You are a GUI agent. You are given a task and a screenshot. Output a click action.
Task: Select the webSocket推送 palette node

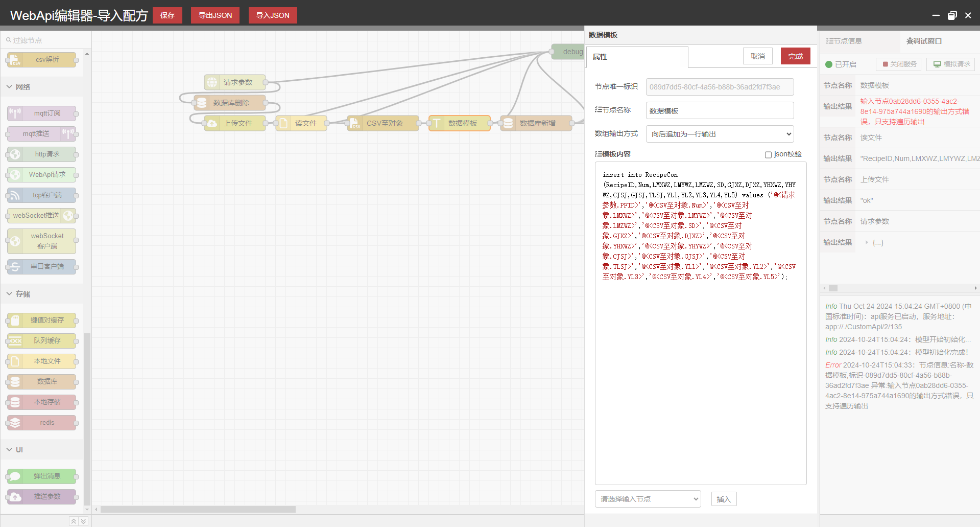[x=42, y=216]
